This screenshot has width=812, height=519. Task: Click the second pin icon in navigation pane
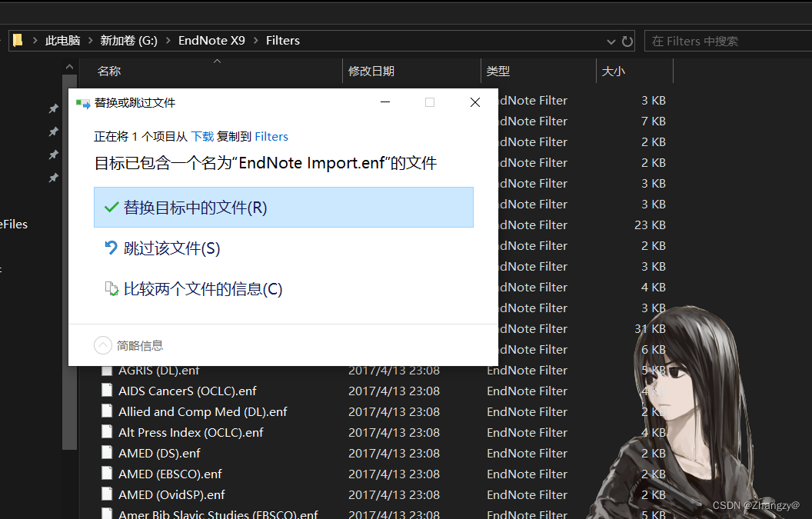tap(53, 132)
